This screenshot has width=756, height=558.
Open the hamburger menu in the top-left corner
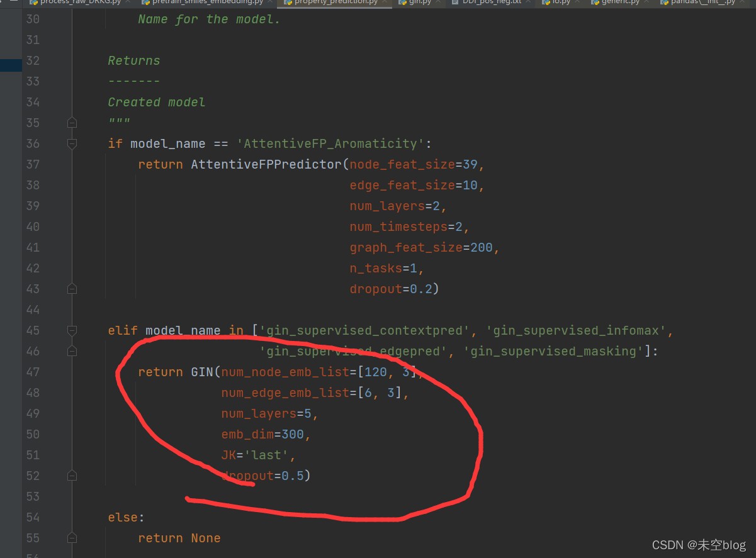[x=13, y=1]
